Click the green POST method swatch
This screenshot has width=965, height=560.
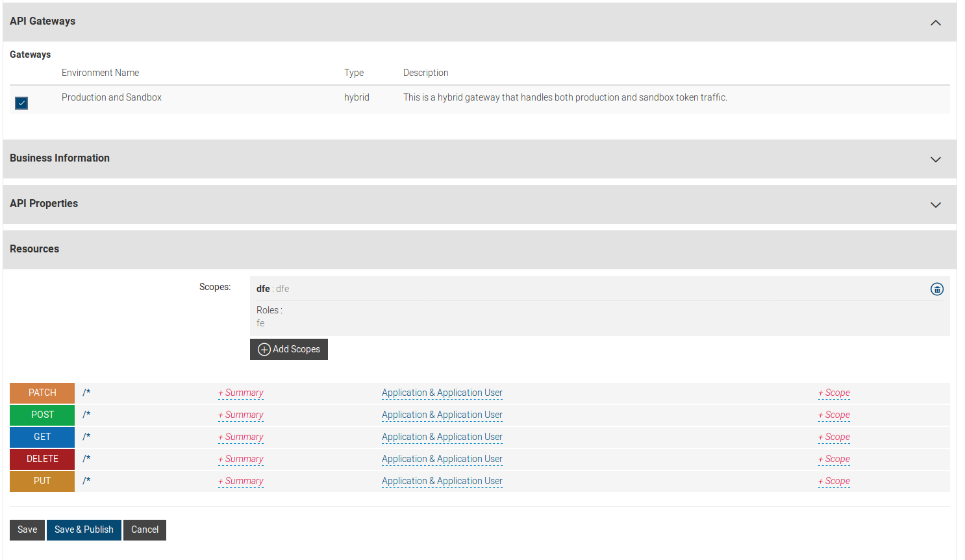(x=42, y=414)
